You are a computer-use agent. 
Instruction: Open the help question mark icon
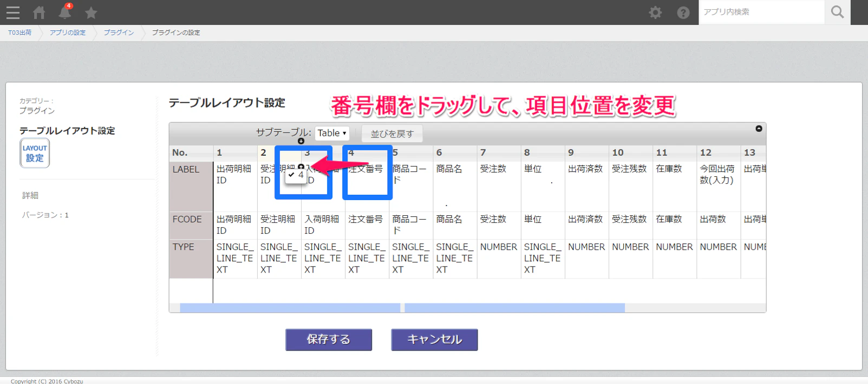pyautogui.click(x=683, y=12)
